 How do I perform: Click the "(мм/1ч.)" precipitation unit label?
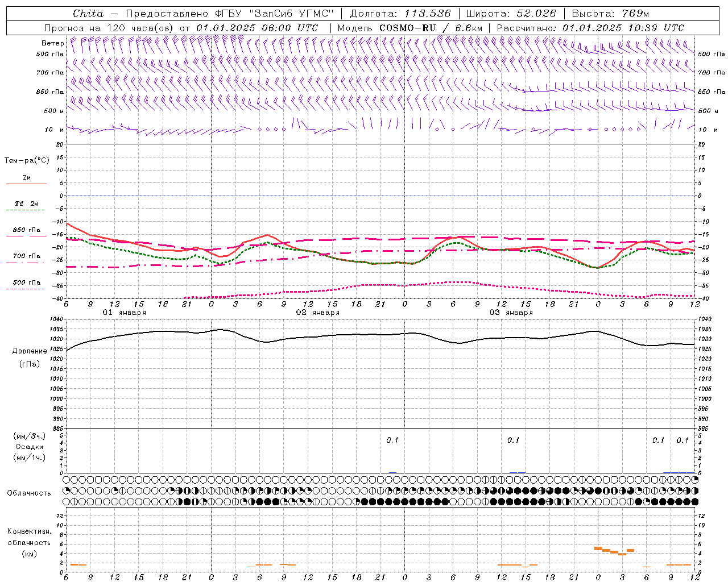coord(29,458)
